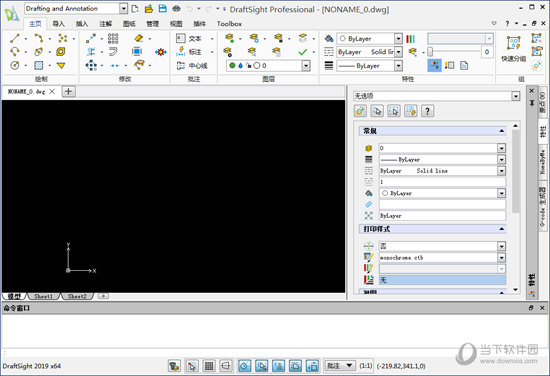Screen dimensions: 550x376
Task: Click the green checkmark layer icon
Action: tap(302, 52)
